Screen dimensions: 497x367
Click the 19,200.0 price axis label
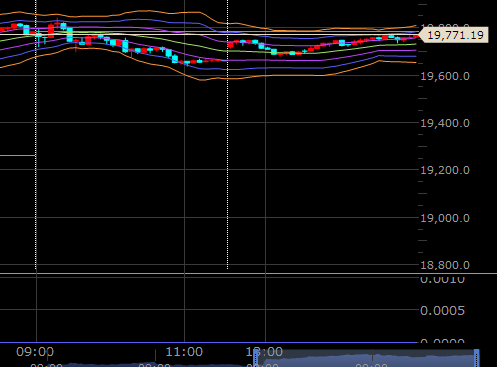(445, 170)
